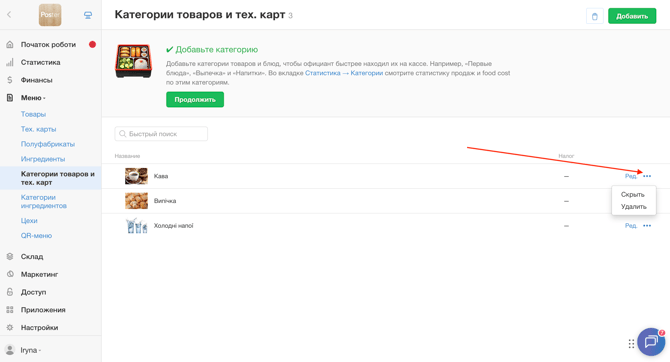
Task: Open Склад section
Action: pos(32,256)
